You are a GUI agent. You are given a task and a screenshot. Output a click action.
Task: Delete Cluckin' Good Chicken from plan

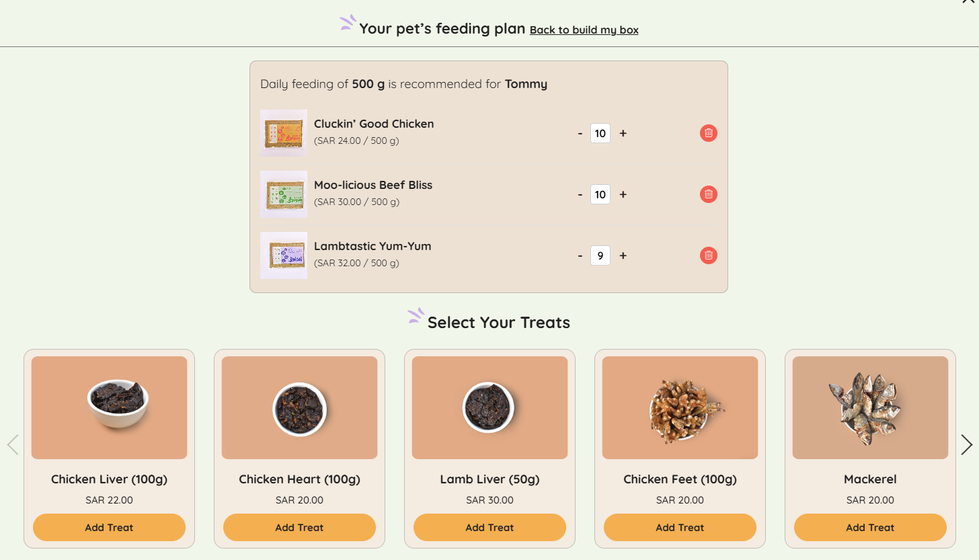(708, 133)
